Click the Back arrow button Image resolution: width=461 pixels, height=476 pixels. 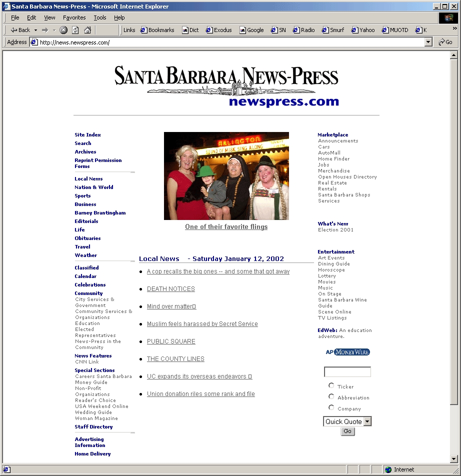click(x=20, y=30)
